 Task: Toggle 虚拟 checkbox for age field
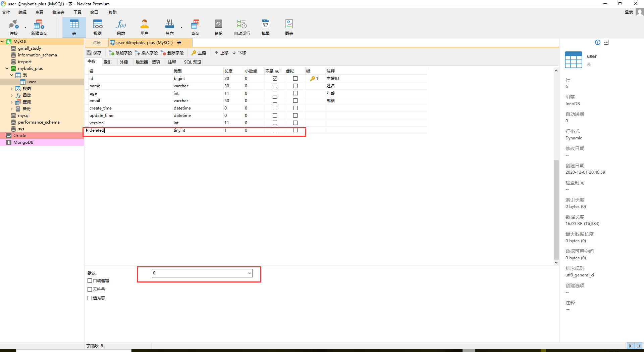point(296,93)
